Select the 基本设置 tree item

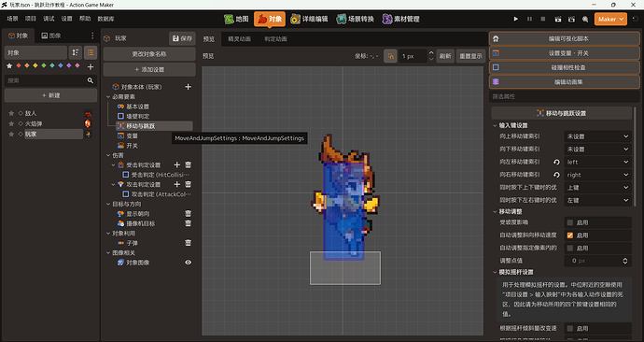tap(137, 107)
